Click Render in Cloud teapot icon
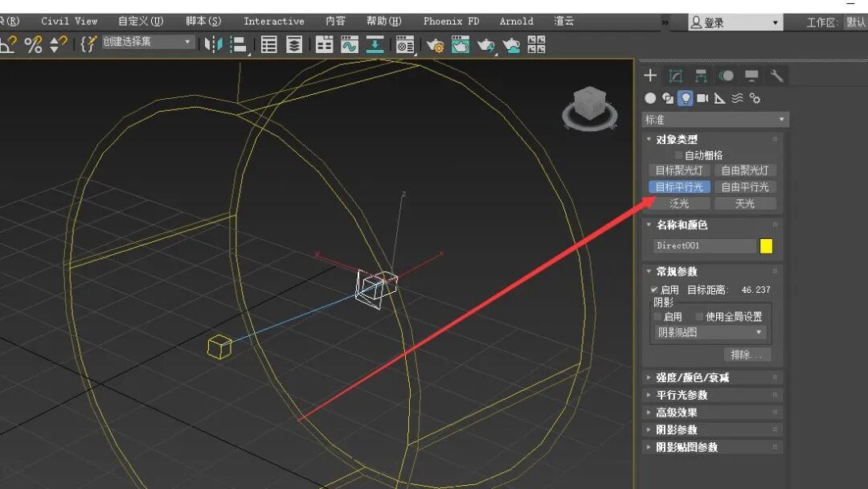This screenshot has width=868, height=489. pyautogui.click(x=511, y=44)
